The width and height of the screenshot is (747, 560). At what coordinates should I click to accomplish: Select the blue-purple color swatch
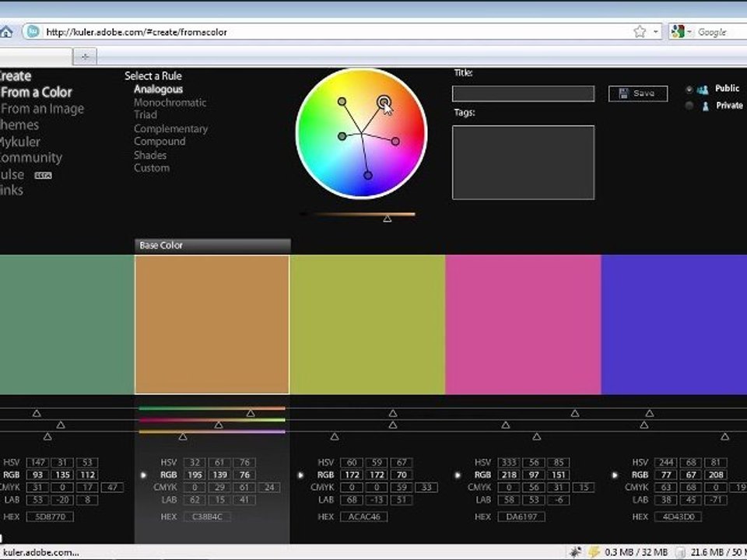tap(674, 325)
